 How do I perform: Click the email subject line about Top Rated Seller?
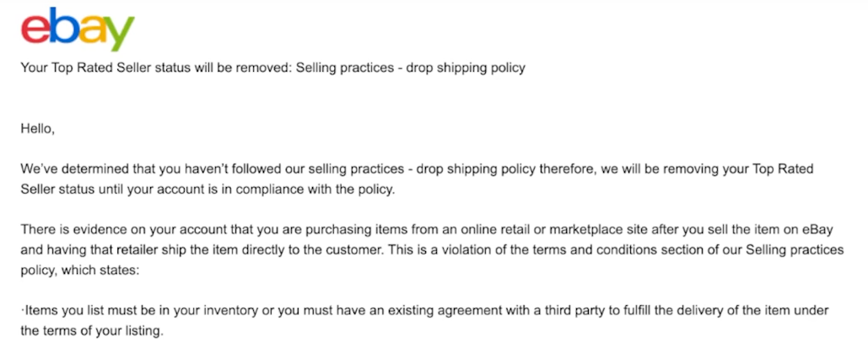pos(272,67)
